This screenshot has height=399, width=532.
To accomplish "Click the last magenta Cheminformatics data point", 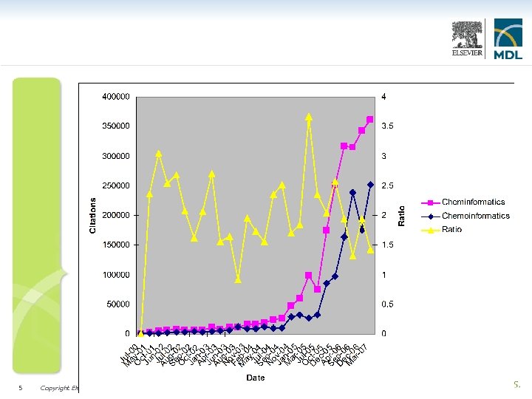I will pyautogui.click(x=370, y=120).
